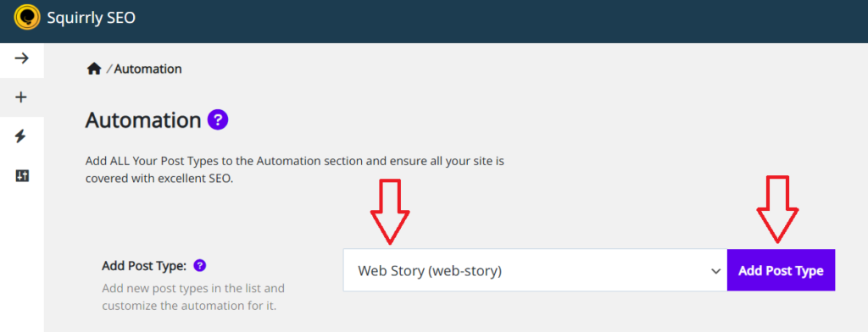The width and height of the screenshot is (868, 332).
Task: Expand the sidebar with arrow icon
Action: click(x=21, y=58)
